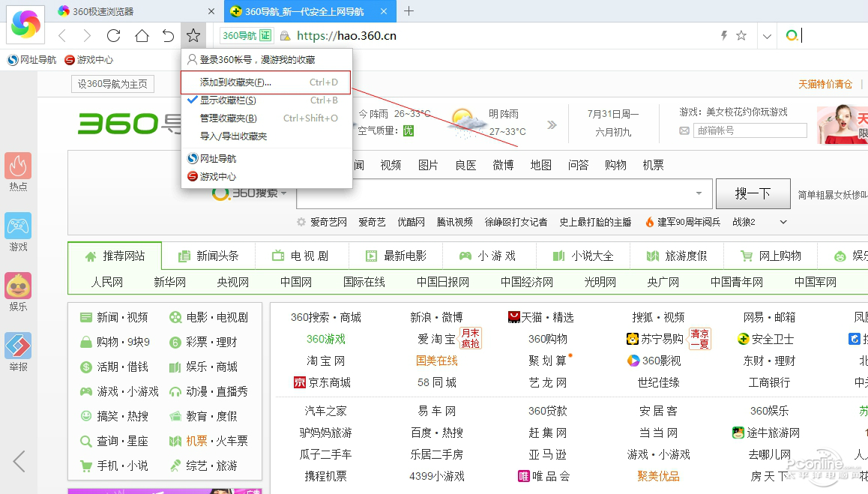
Task: Switch to 电视剧 tab
Action: [301, 256]
